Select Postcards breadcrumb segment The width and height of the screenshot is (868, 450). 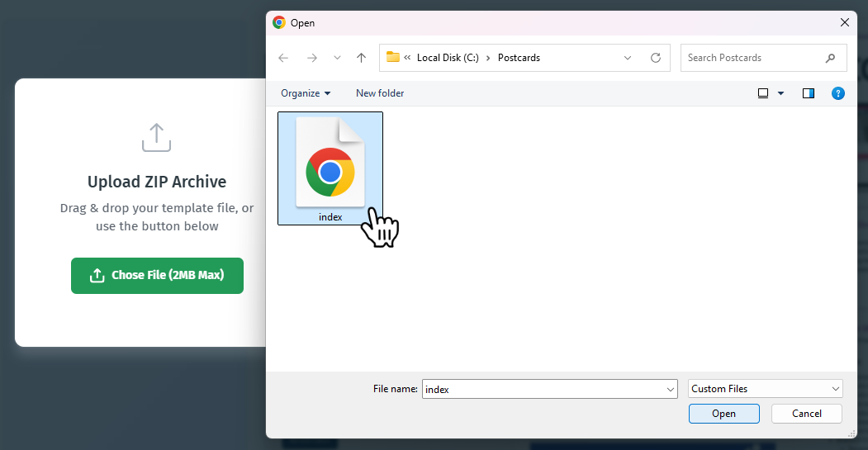tap(519, 58)
